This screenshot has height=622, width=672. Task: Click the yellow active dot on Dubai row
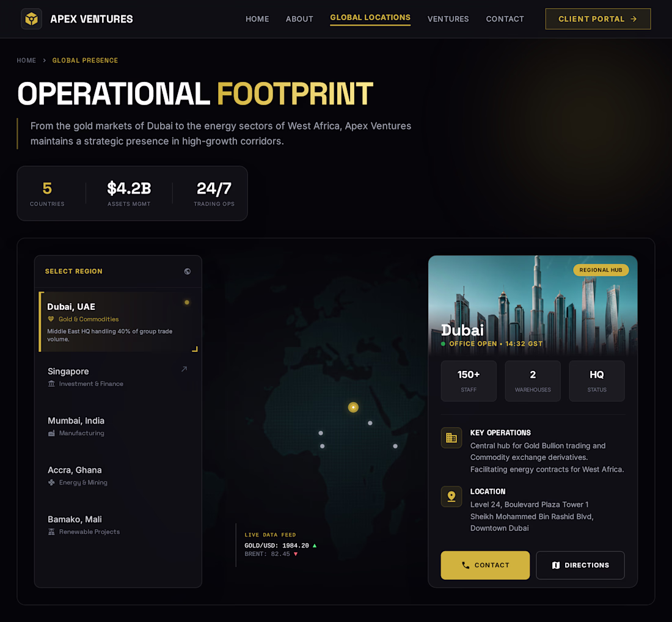187,302
